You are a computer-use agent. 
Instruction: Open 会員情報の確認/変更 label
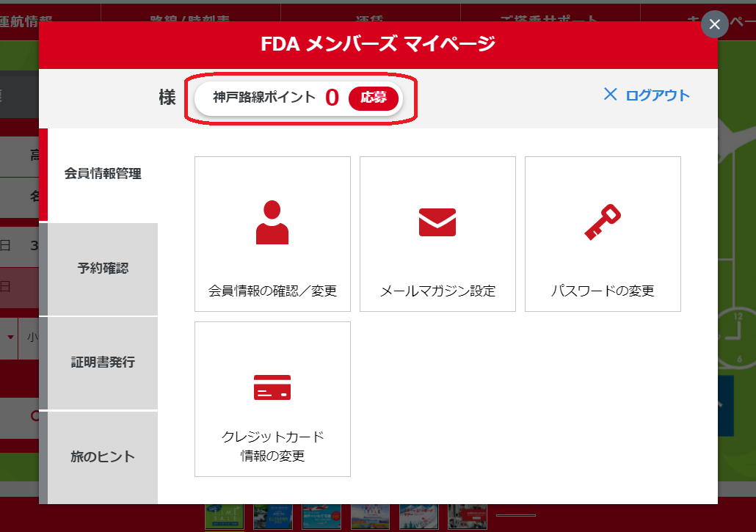click(x=272, y=291)
